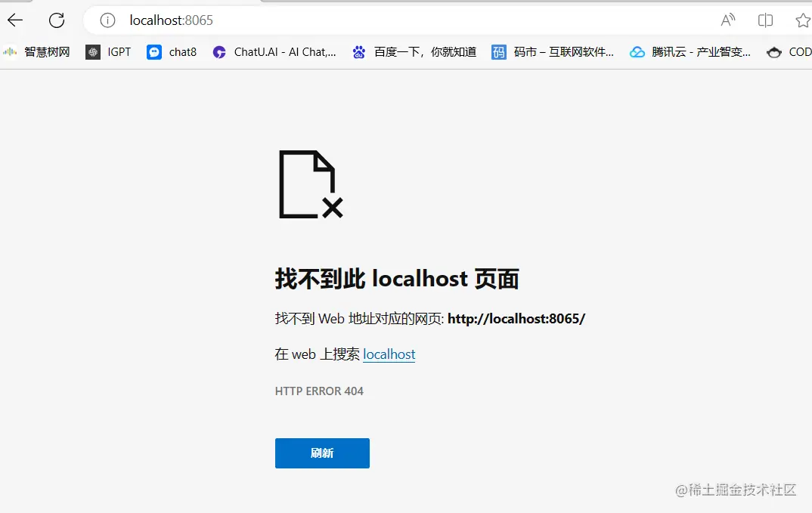This screenshot has width=812, height=513.
Task: Open COD bookmark at bar end
Action: (789, 52)
